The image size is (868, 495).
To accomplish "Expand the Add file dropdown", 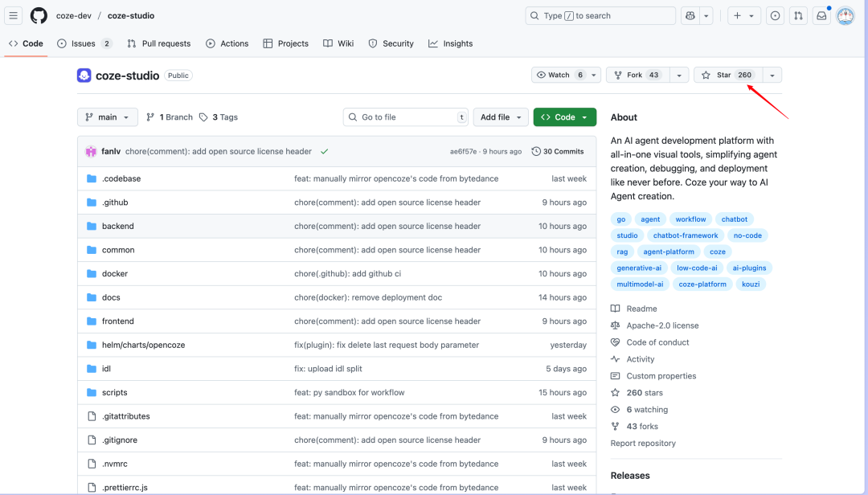I will pos(500,117).
